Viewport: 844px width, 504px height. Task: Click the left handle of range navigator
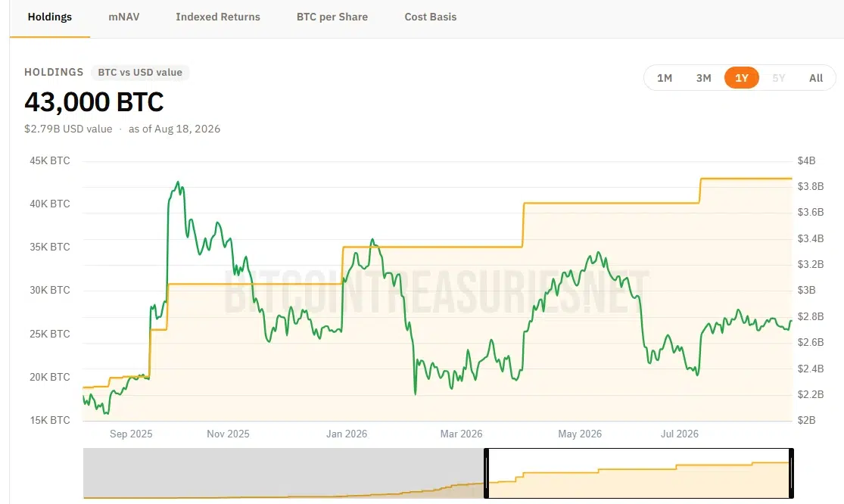click(x=487, y=473)
